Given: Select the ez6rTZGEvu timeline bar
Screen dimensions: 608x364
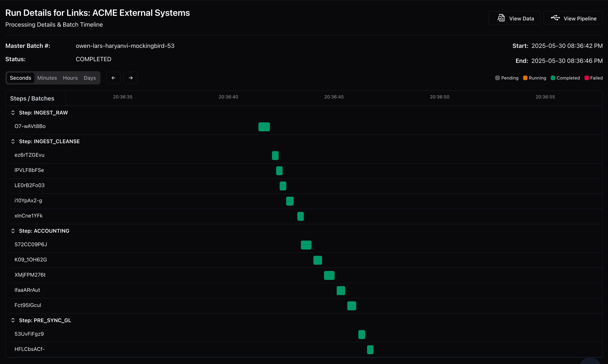Looking at the screenshot, I should coord(275,155).
